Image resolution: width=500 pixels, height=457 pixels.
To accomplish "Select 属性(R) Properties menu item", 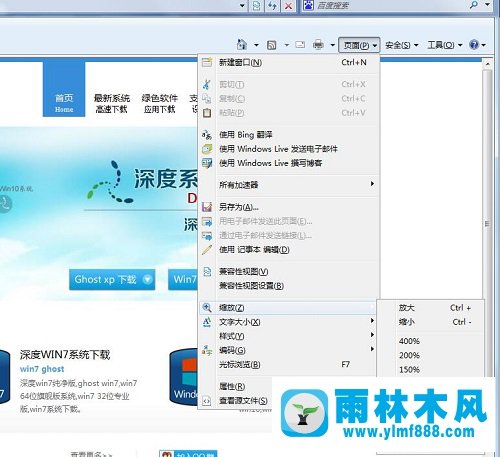I will [236, 386].
